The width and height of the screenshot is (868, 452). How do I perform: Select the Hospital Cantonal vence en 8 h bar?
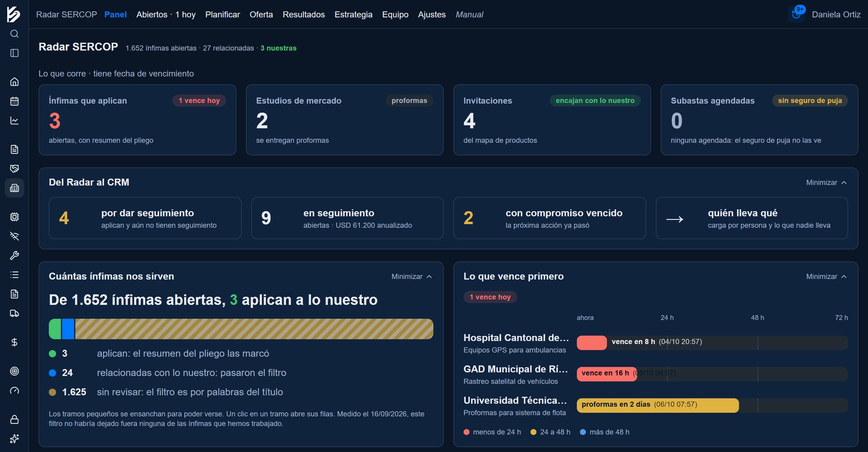tap(592, 343)
